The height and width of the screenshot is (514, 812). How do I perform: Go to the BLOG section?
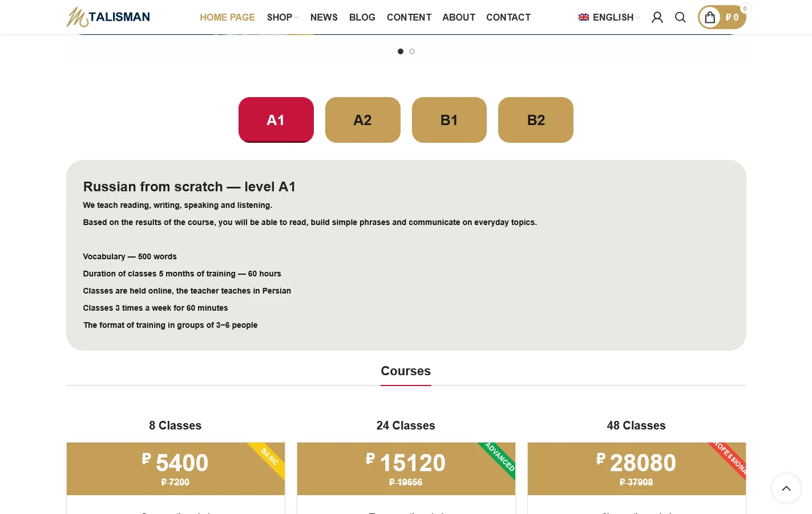362,17
